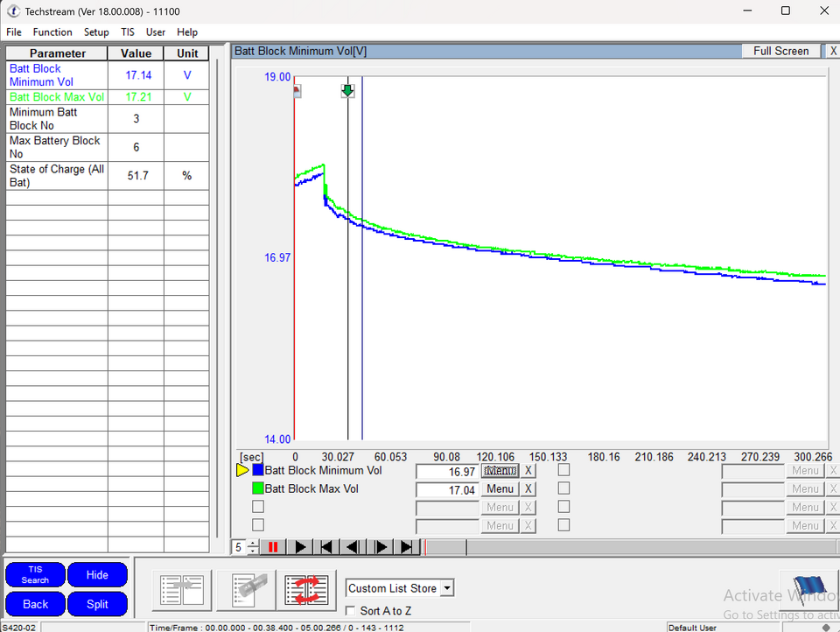Screen dimensions: 840x632
Task: Click the Batt Block Minimum Vol trace label
Action: 323,471
